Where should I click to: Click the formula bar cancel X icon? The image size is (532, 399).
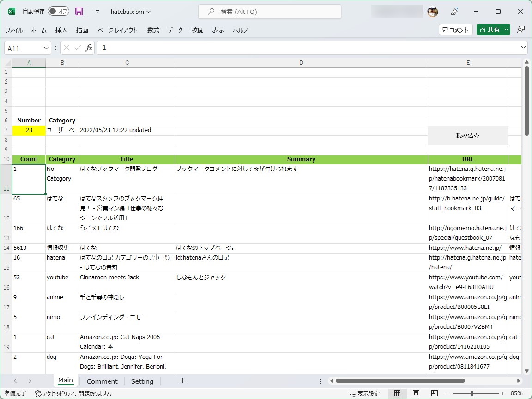[66, 48]
